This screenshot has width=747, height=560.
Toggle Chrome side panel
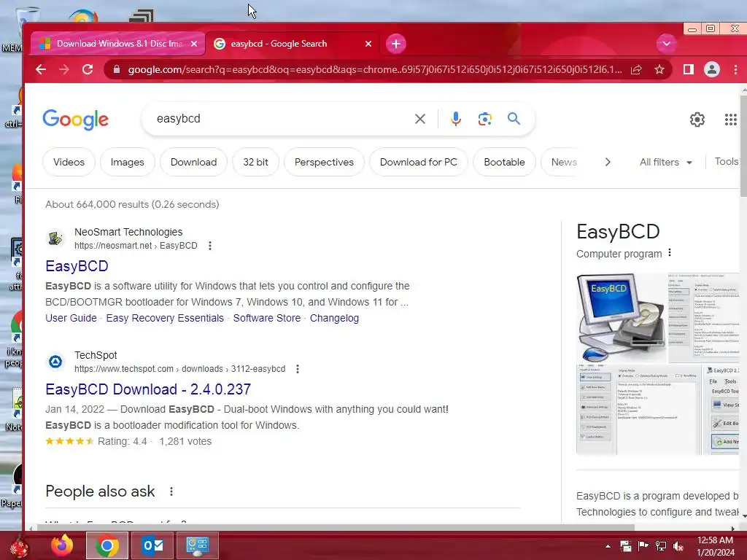coord(688,69)
